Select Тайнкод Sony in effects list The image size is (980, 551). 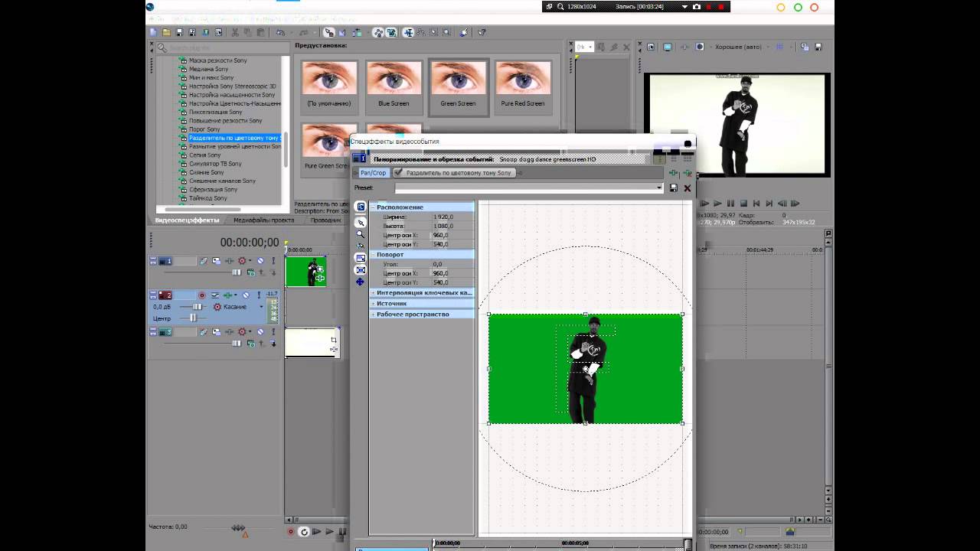tap(207, 198)
